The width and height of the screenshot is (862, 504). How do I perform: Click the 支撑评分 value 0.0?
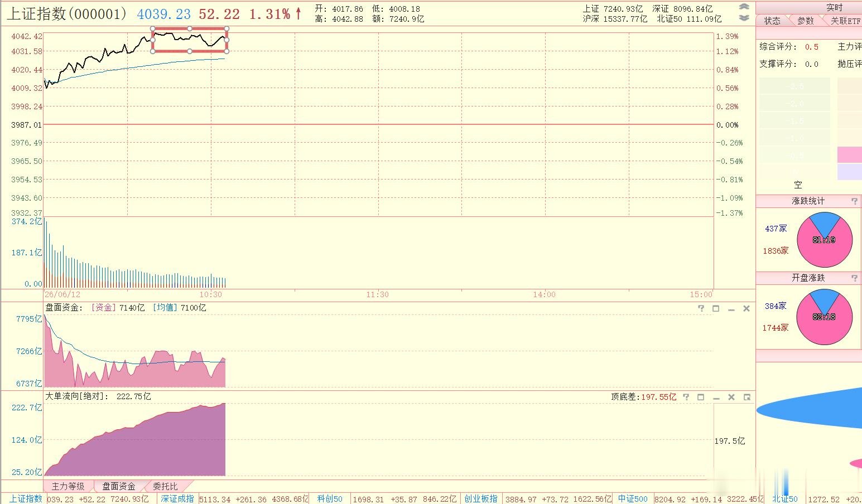coord(812,64)
